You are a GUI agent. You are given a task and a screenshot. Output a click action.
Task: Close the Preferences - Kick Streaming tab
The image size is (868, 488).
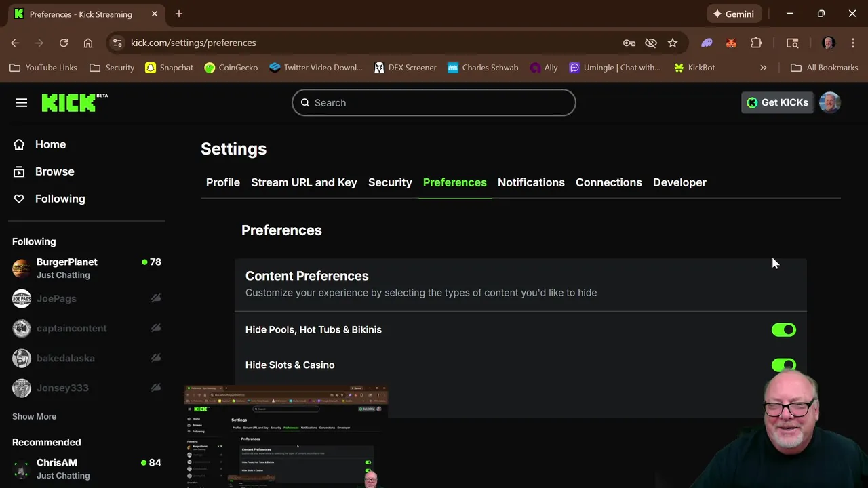pos(155,14)
